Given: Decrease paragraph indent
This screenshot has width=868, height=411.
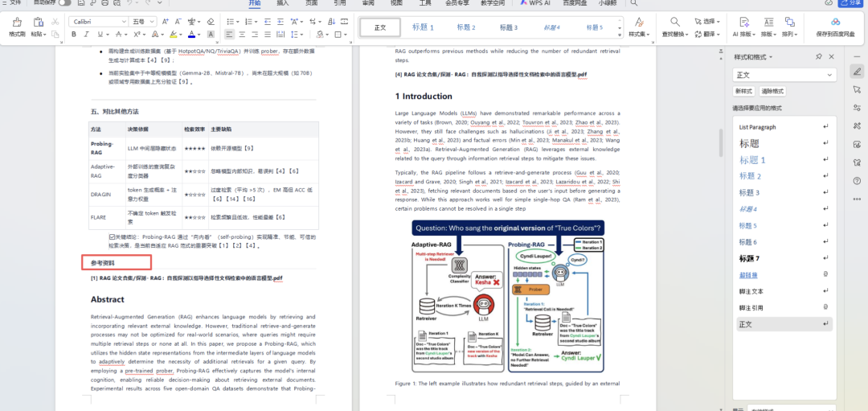Looking at the screenshot, I should [x=268, y=22].
